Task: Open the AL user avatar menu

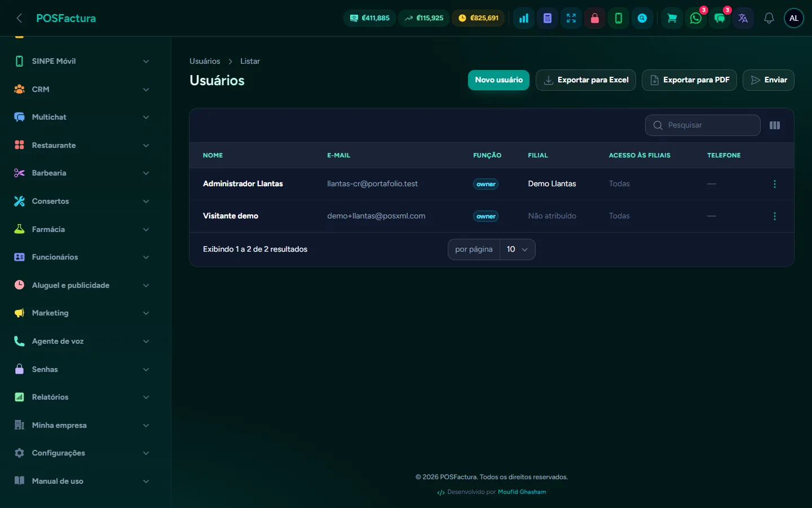Action: pyautogui.click(x=794, y=18)
